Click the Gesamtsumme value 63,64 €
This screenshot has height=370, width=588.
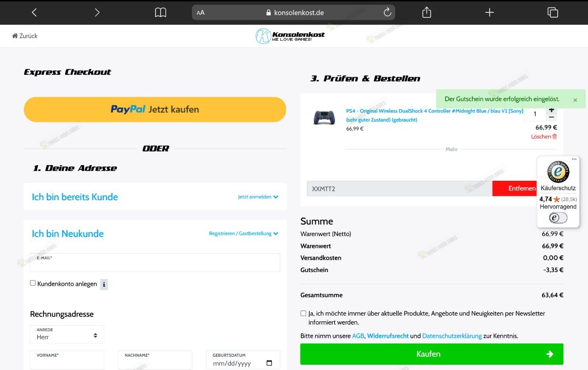(x=553, y=295)
